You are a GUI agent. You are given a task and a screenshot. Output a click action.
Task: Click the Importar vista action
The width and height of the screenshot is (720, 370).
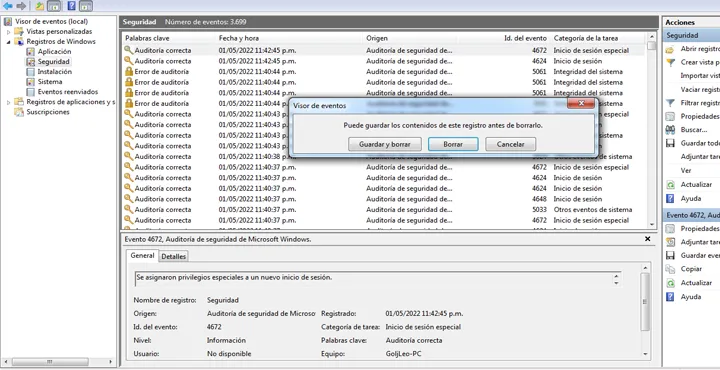tap(700, 76)
